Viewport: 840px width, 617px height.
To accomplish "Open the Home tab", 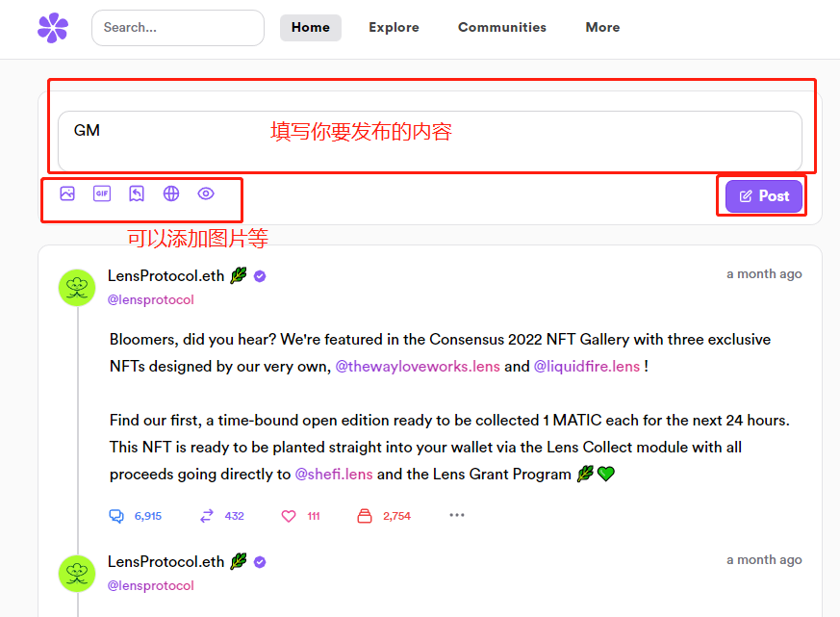I will tap(311, 27).
